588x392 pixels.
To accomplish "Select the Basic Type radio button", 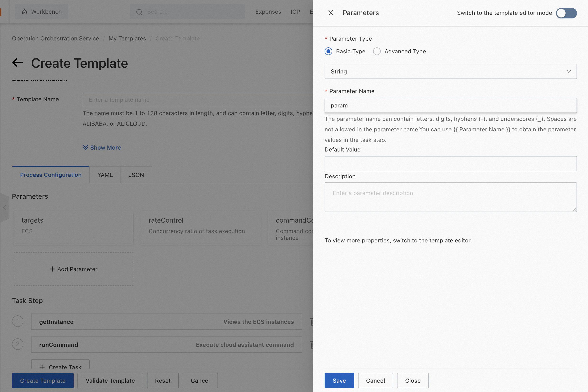I will tap(328, 51).
